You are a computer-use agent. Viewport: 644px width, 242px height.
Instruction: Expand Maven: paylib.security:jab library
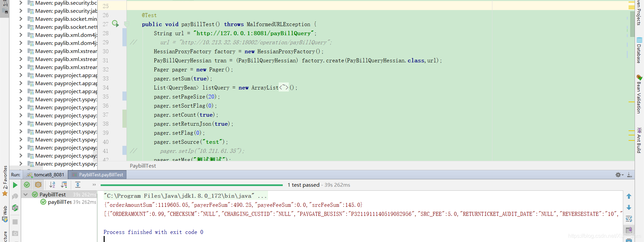click(x=20, y=11)
